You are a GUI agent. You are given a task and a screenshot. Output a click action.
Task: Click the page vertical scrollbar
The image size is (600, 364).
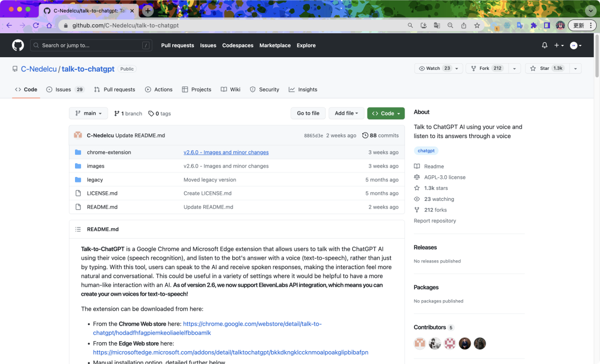(x=597, y=56)
